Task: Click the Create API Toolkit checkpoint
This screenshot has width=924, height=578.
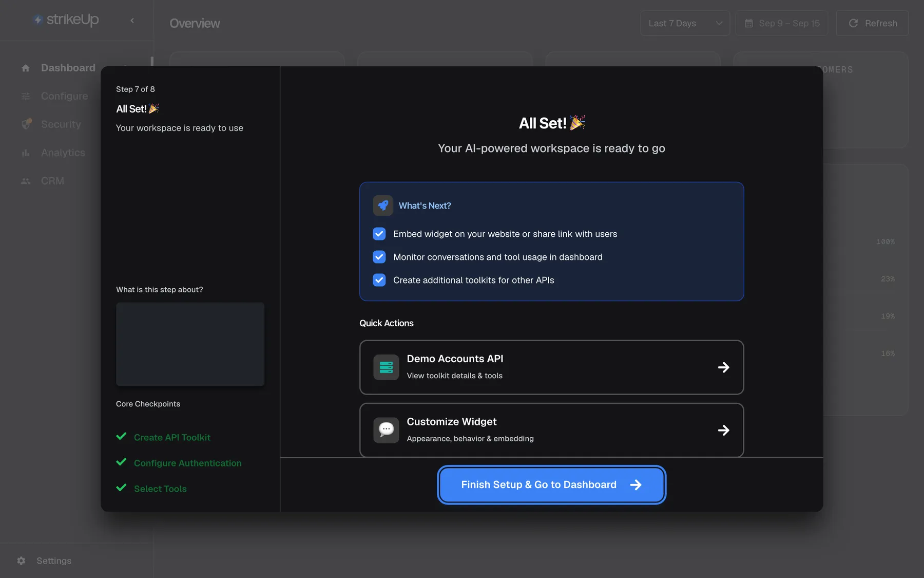Action: pyautogui.click(x=172, y=437)
